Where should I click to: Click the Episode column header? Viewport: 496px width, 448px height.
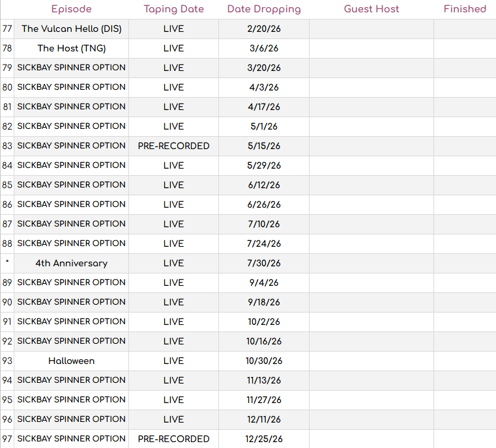click(x=71, y=9)
